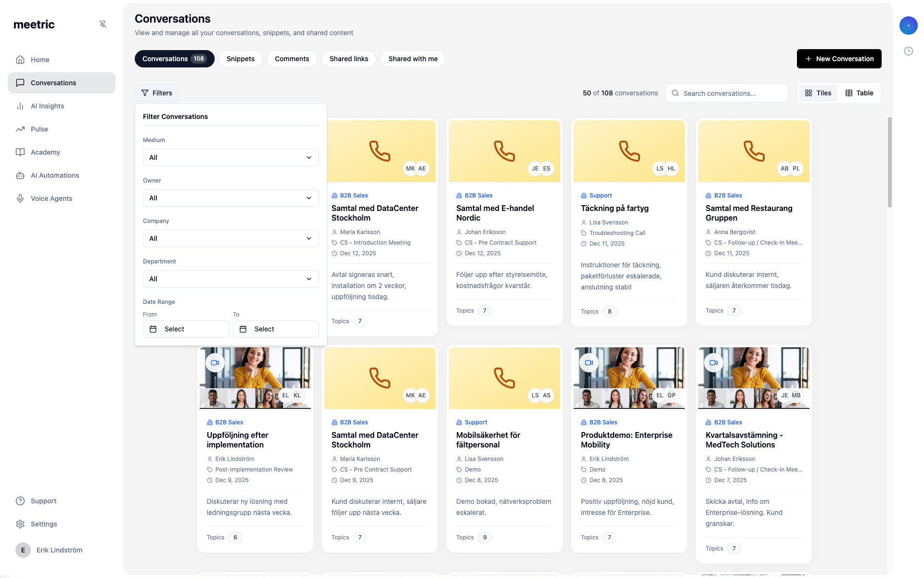
Task: Open AI Automations page
Action: coord(54,175)
